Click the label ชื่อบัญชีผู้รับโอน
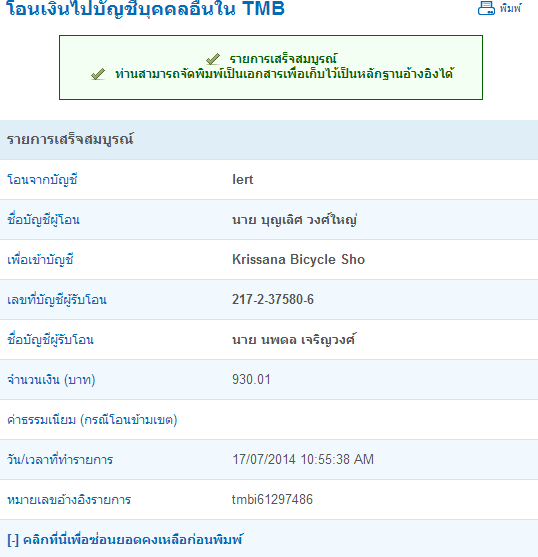 50,340
